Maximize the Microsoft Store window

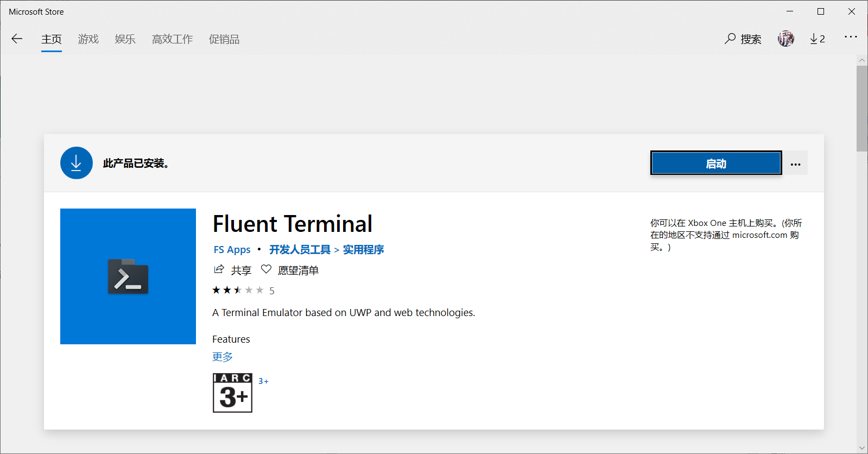pos(821,11)
